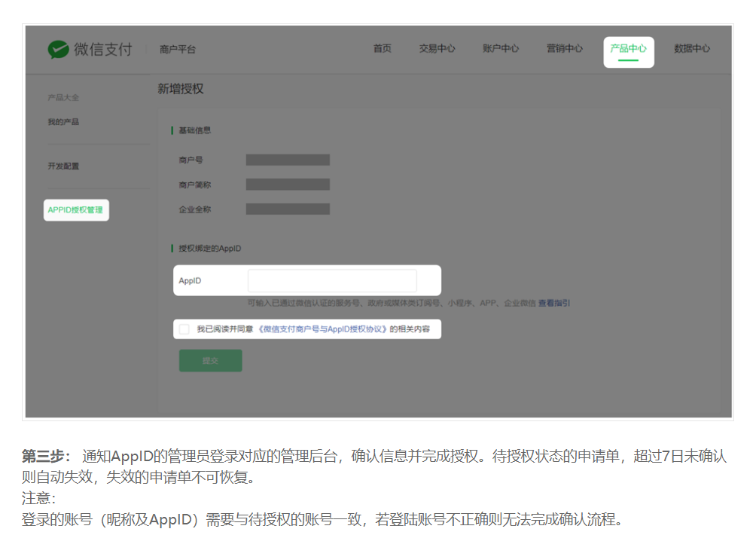Select 我的产品 in sidebar
Screen dimensions: 756x535
click(63, 122)
